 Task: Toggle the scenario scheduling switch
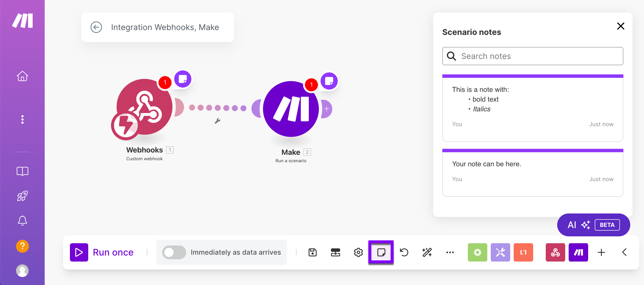[x=174, y=252]
